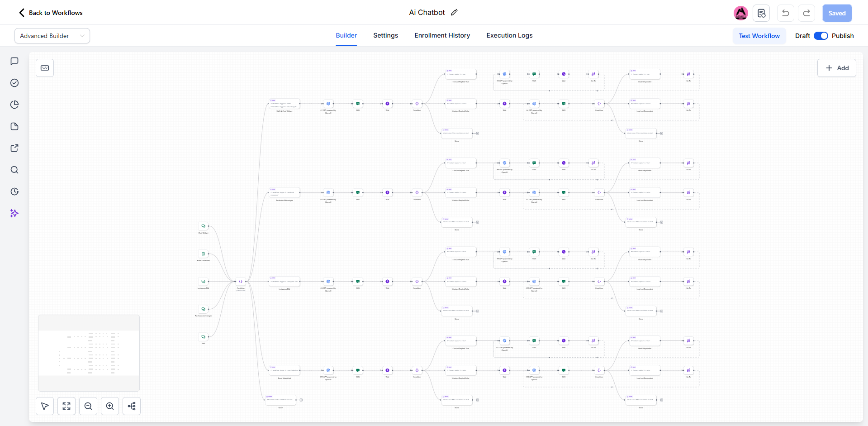868x426 pixels.
Task: Open search magnifier in left sidebar
Action: point(14,170)
